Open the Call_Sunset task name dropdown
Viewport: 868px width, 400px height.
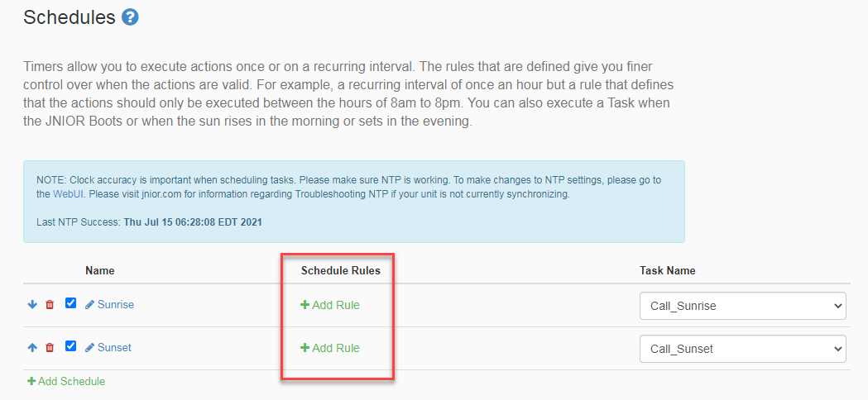(x=743, y=349)
